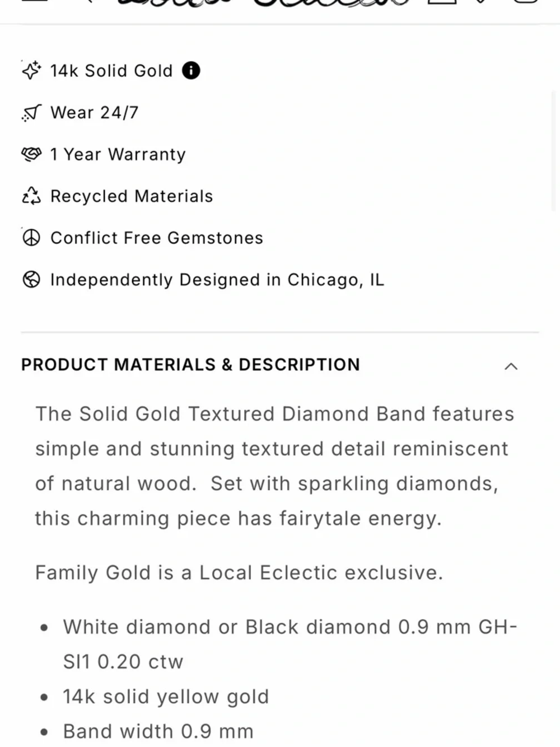Screen dimensions: 560x747
Task: Click the Band width 0.9 mm bullet
Action: click(x=158, y=731)
